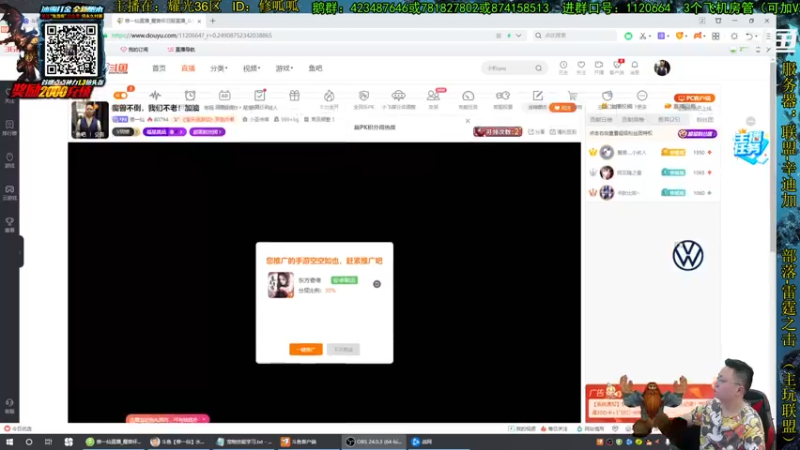
Task: Click the green tag button beside game name
Action: pyautogui.click(x=344, y=280)
